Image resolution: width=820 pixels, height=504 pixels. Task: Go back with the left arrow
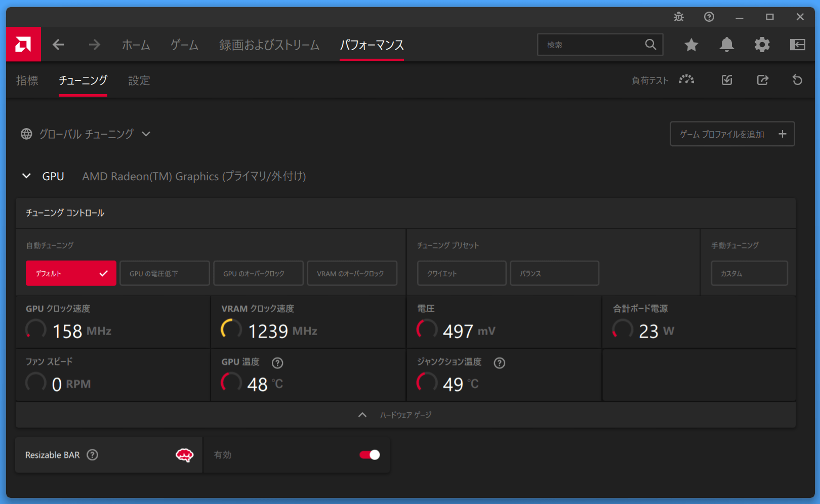58,45
